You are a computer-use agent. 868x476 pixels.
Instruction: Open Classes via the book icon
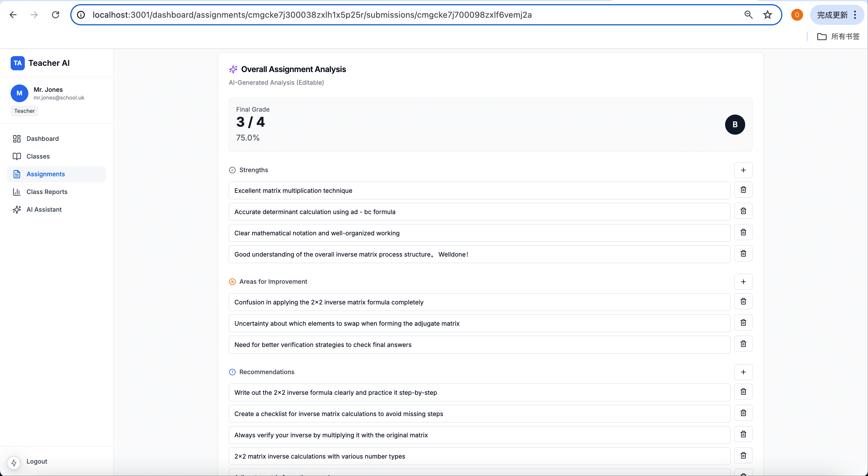[x=17, y=156]
